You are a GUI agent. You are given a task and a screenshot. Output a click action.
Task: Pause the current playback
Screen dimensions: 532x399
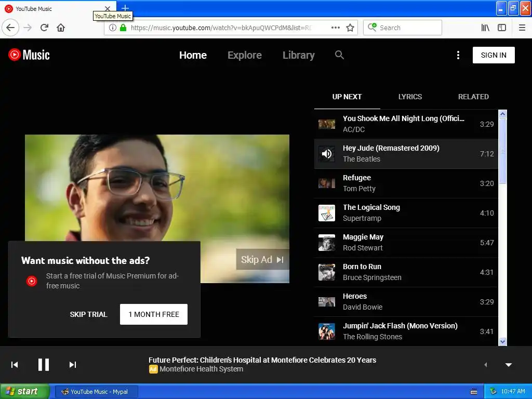[x=44, y=365]
